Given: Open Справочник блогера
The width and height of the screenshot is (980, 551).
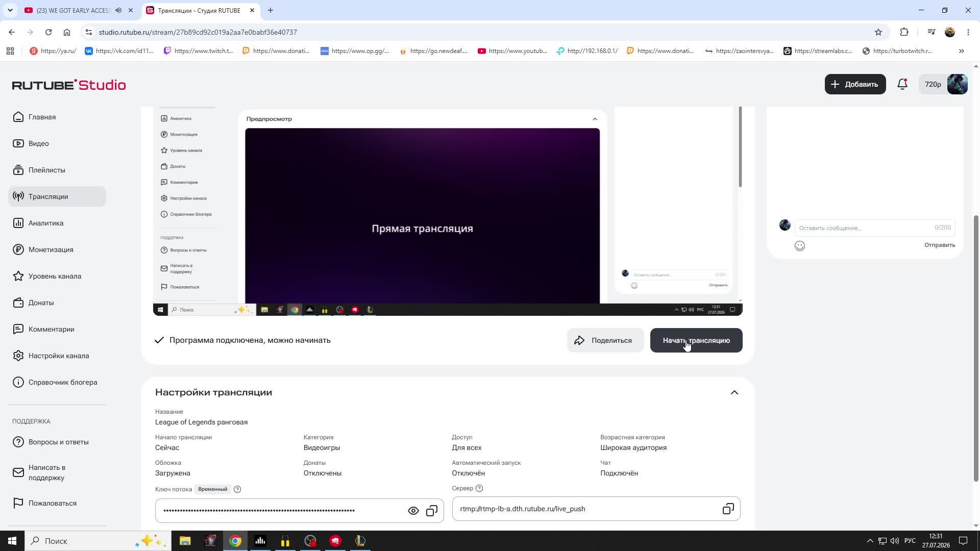Looking at the screenshot, I should point(57,382).
